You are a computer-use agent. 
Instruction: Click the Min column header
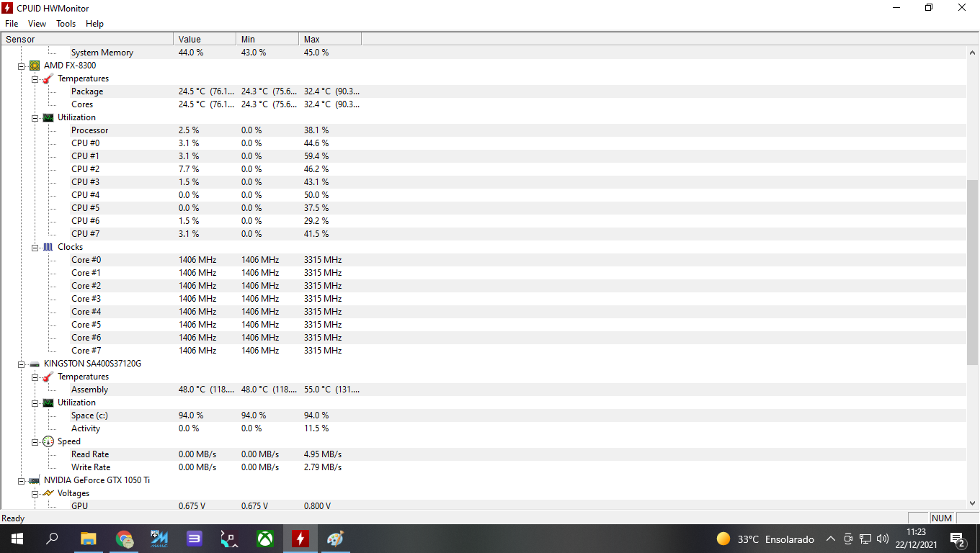[x=267, y=39]
